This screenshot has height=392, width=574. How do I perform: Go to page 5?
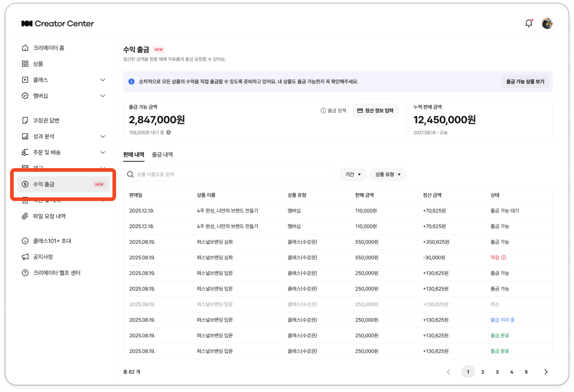click(526, 372)
